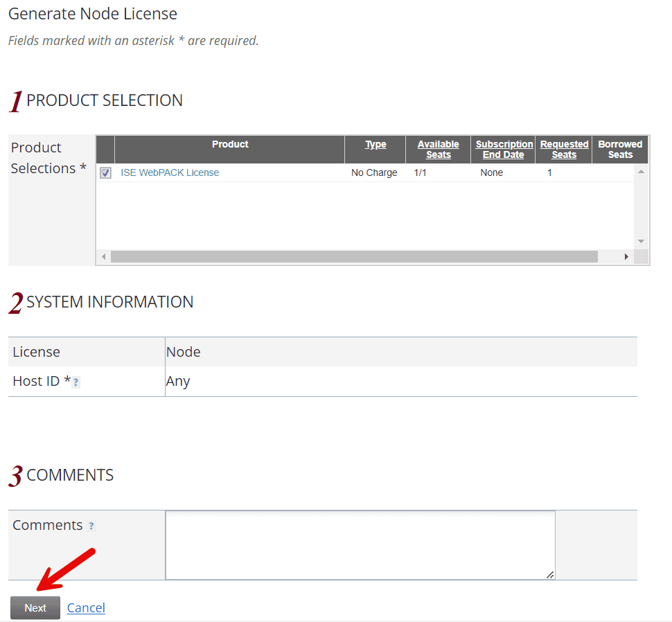Click inside the Comments text area
The width and height of the screenshot is (672, 622).
point(360,544)
